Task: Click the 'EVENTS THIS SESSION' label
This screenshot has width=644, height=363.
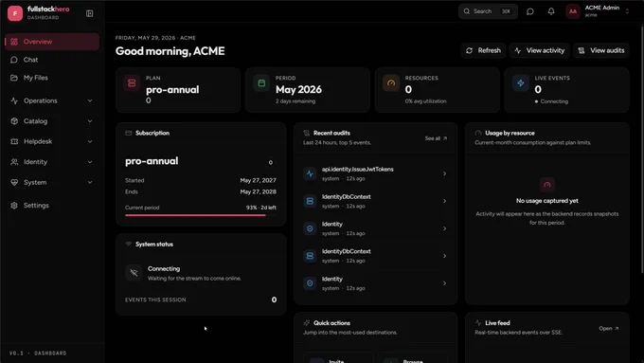Action: 155,300
